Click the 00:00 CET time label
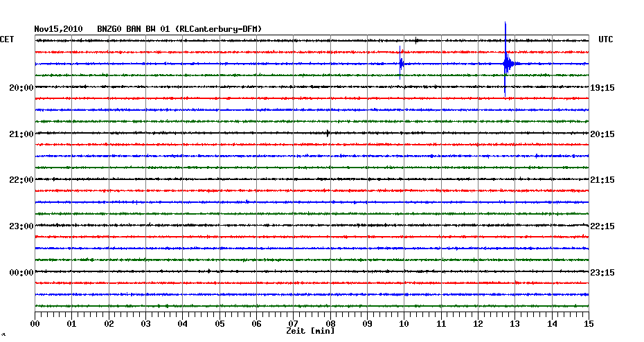 (21, 273)
